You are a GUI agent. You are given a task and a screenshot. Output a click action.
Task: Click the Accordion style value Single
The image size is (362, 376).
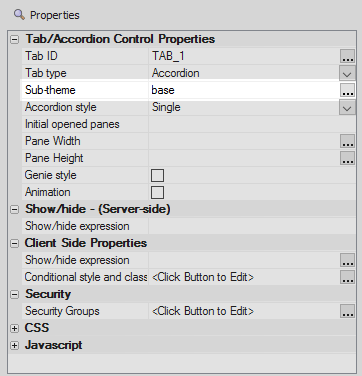(166, 107)
